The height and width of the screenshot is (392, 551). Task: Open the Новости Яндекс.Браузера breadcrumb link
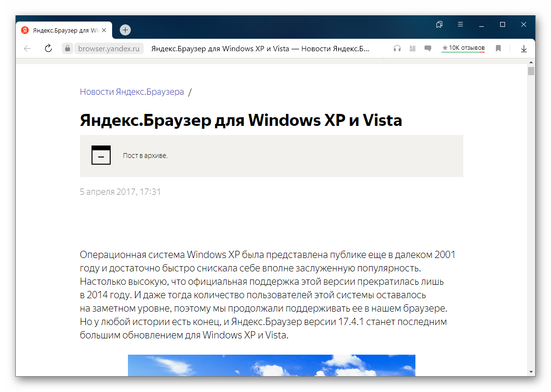[x=132, y=92]
